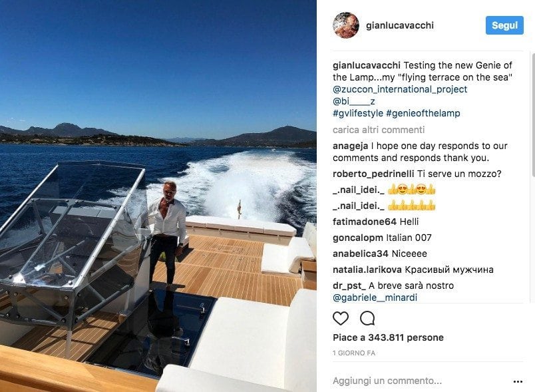Focus the Aggiungi un commento field
Viewport: 535px width, 392px height.
(420, 381)
